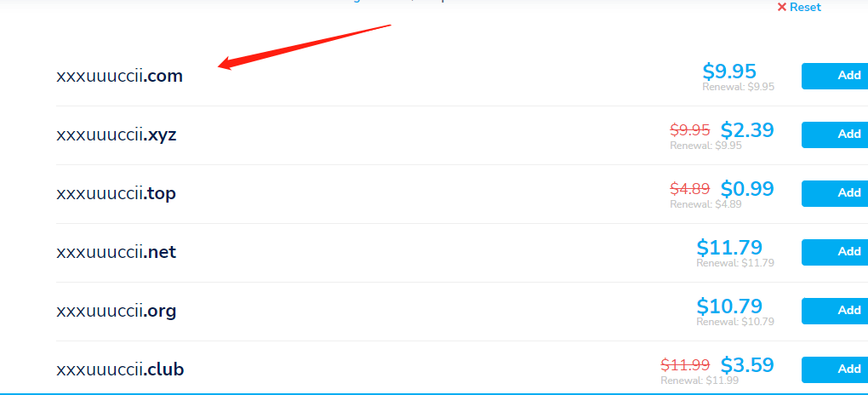Viewport: 868px width, 395px height.
Task: Select the xxxuuuccii.club domain name
Action: (120, 369)
